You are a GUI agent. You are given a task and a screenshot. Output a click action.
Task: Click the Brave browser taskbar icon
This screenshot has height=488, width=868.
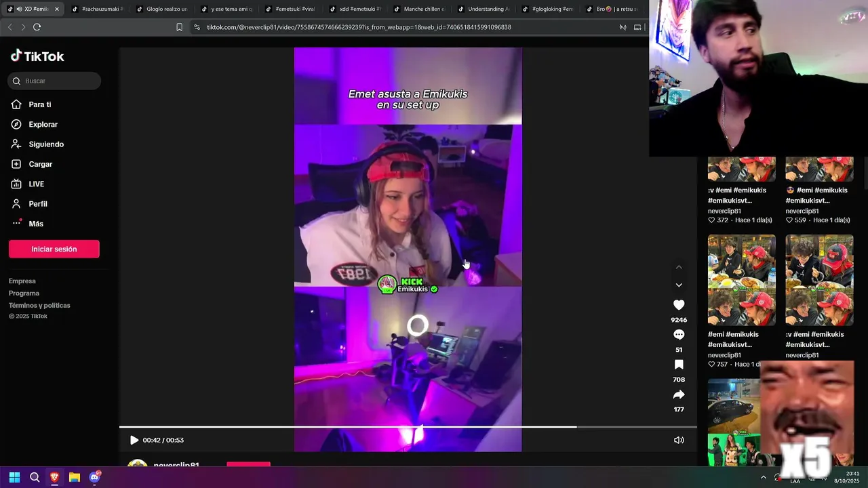click(x=54, y=477)
